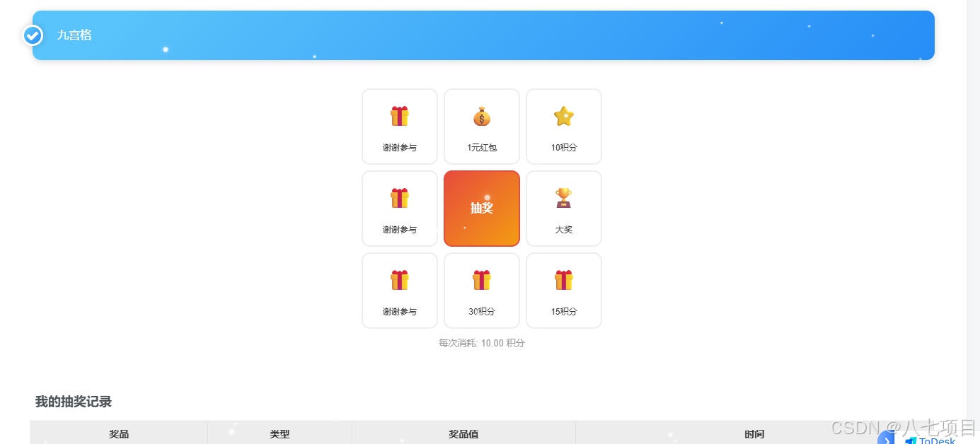Select the gift icon above 15积分

[x=564, y=280]
